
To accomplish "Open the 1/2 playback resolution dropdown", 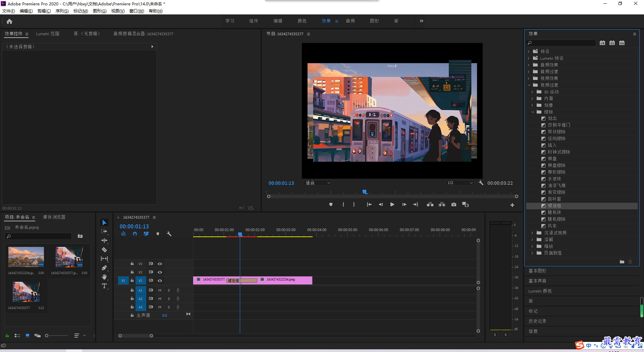I will 460,183.
